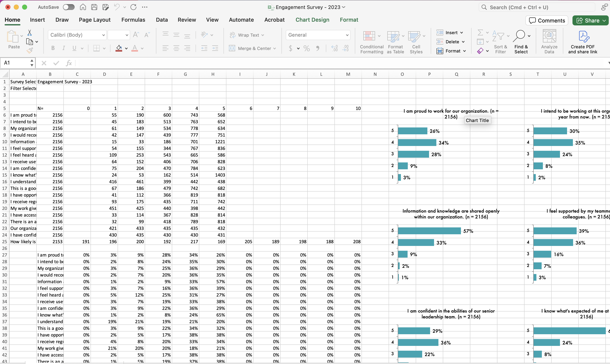This screenshot has height=364, width=610.
Task: Switch to the Data tab
Action: 162,20
